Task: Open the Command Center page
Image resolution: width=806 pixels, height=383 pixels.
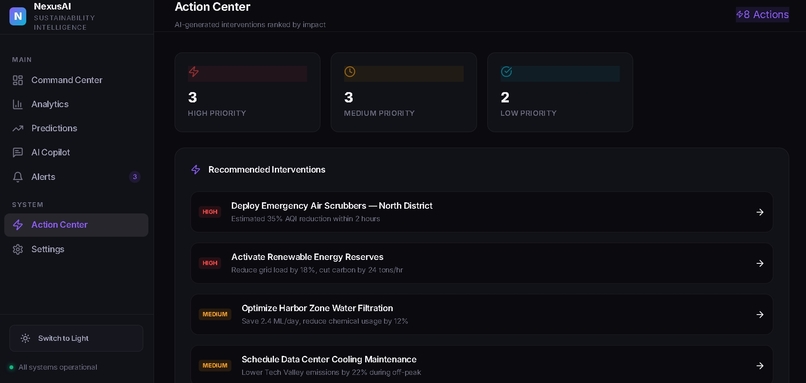Action: [x=76, y=80]
